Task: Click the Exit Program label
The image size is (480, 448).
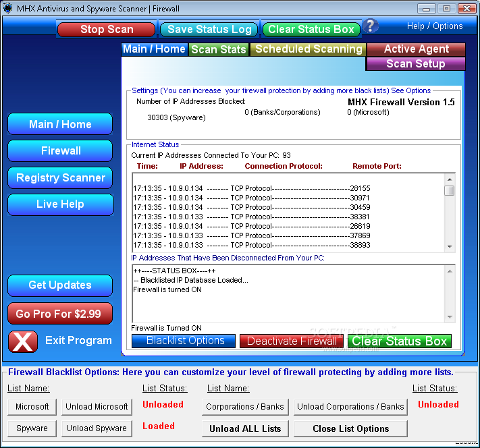Action: [78, 340]
